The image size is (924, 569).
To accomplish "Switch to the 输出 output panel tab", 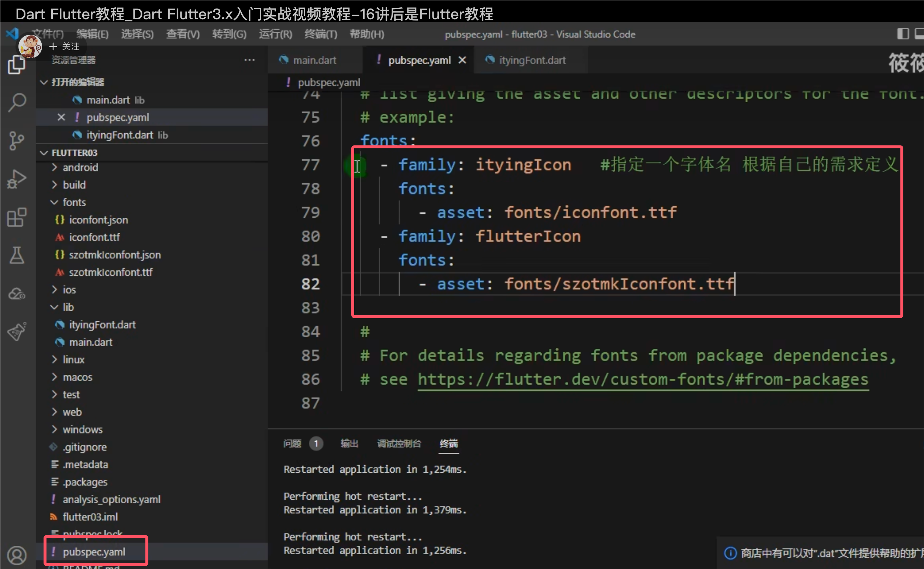I will [x=349, y=444].
